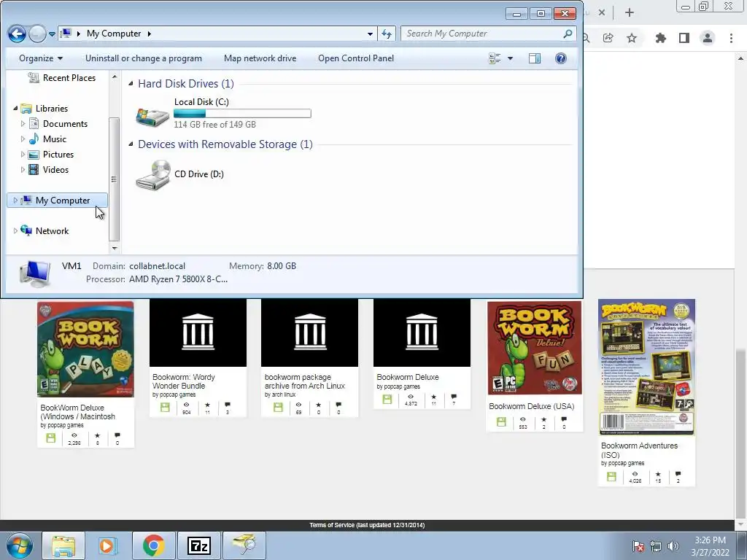
Task: Click the computer icon in address bar
Action: click(66, 34)
